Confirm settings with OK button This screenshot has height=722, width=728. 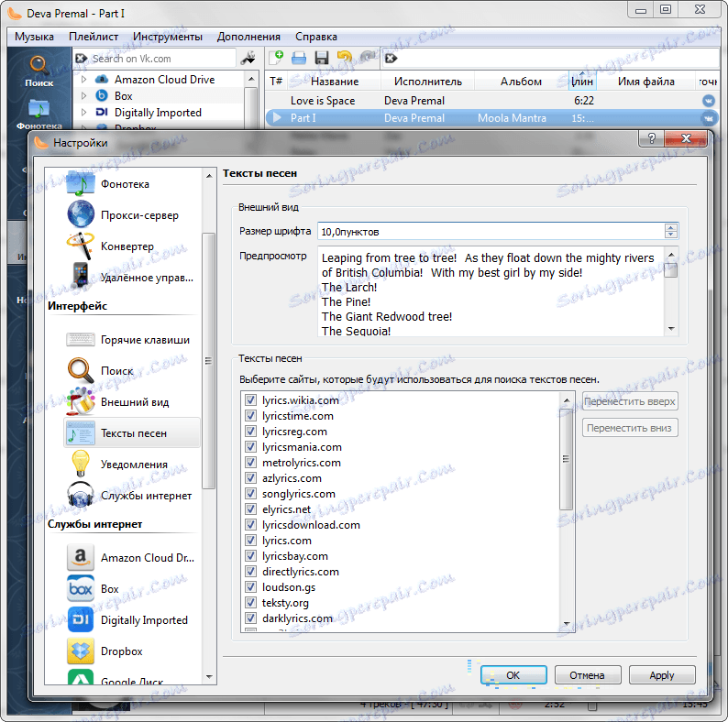pos(513,675)
